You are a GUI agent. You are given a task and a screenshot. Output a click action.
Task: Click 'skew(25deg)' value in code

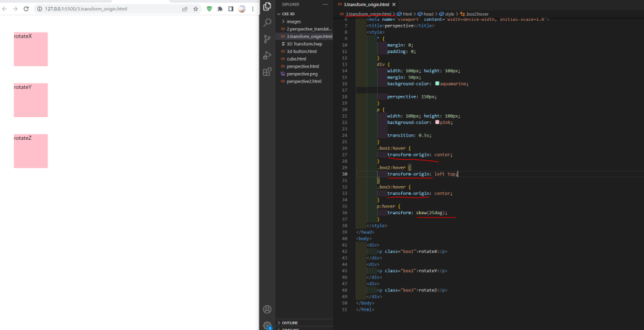pyautogui.click(x=431, y=213)
